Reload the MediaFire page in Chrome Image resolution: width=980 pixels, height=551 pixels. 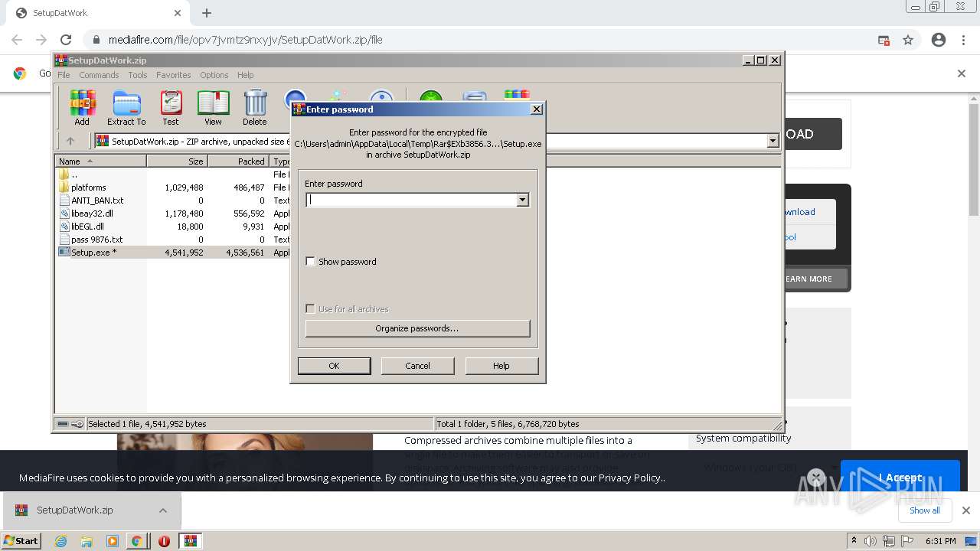tap(66, 40)
